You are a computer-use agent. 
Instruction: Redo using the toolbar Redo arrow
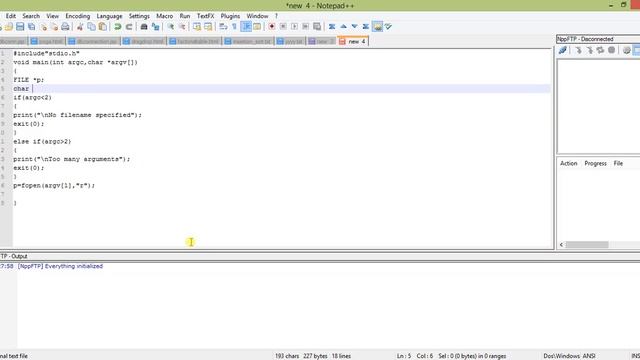pos(129,27)
